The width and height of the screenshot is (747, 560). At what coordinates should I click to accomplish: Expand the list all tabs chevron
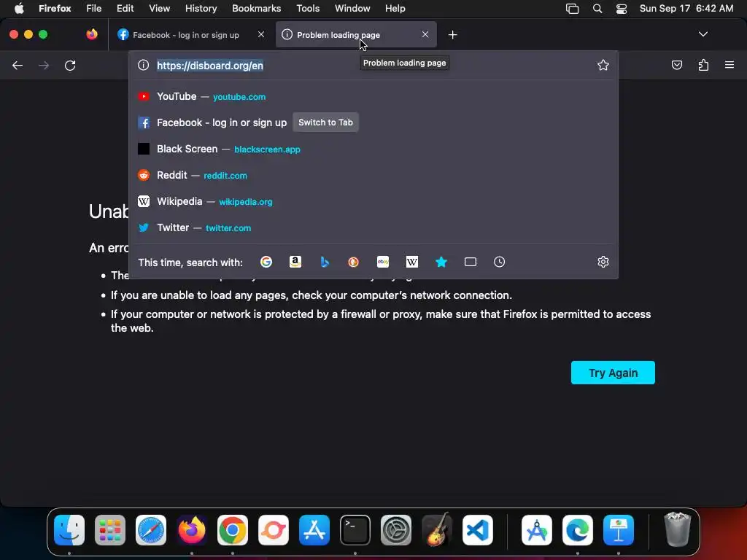703,34
